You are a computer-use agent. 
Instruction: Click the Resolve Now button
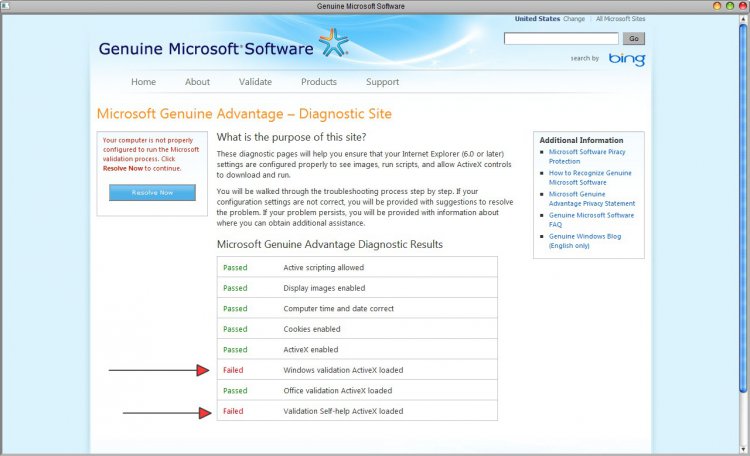click(152, 192)
